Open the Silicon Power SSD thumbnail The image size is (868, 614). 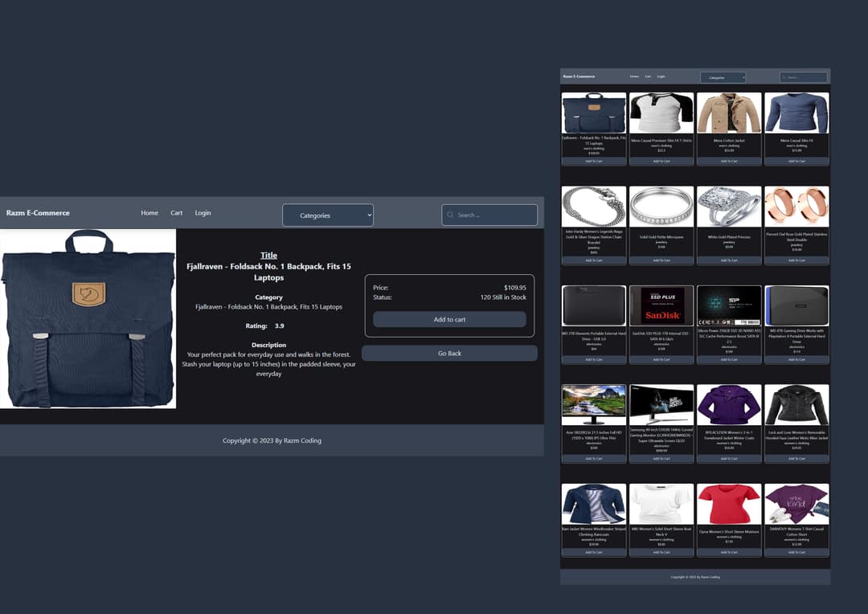729,305
